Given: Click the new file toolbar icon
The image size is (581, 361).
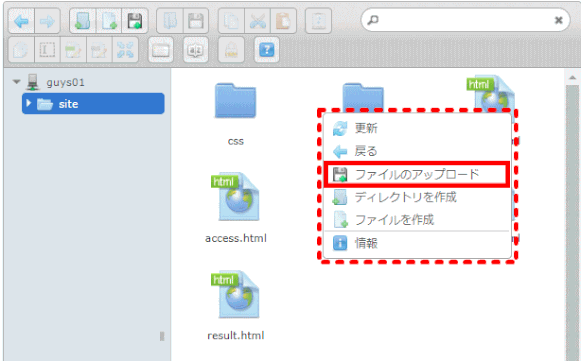Looking at the screenshot, I should 109,21.
